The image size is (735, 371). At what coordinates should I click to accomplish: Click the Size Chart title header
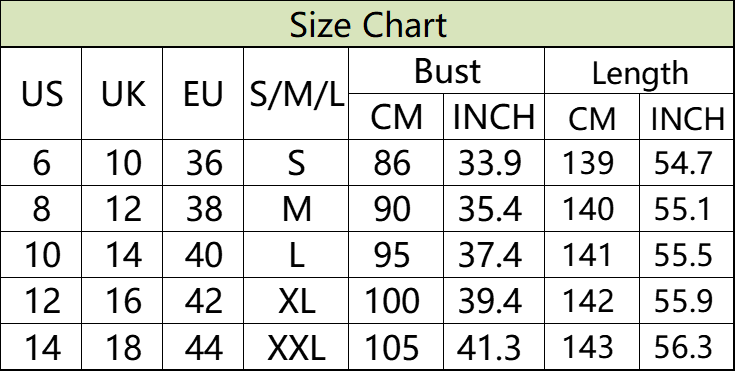coord(368,24)
